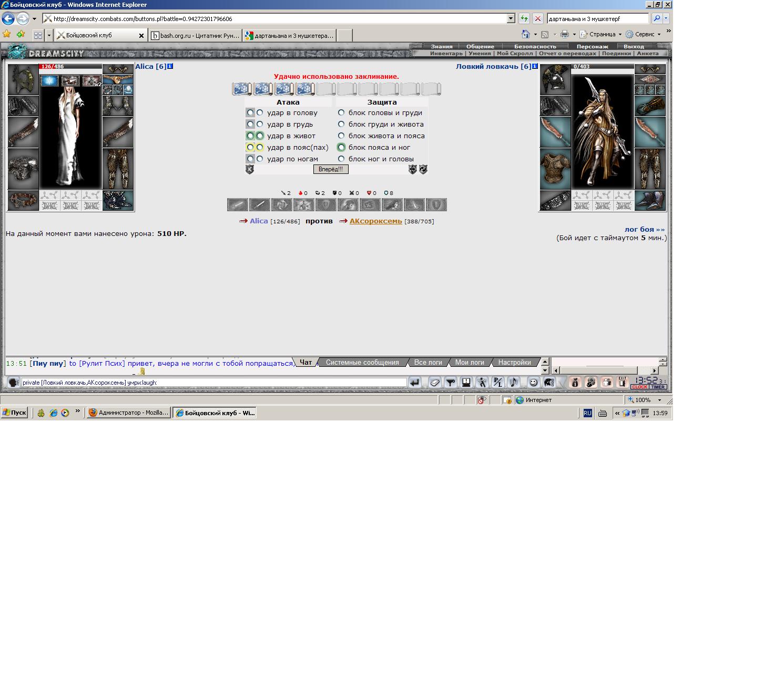Click the send message arrow icon
The height and width of the screenshot is (700, 784).
415,383
